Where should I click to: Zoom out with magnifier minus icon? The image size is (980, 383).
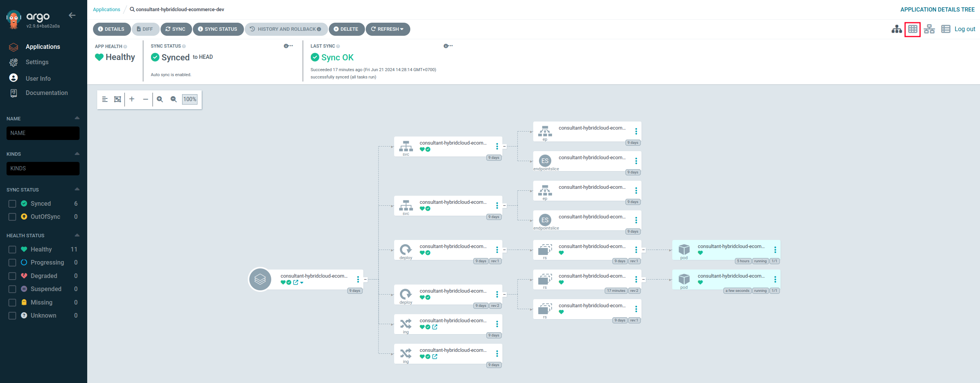(x=174, y=99)
